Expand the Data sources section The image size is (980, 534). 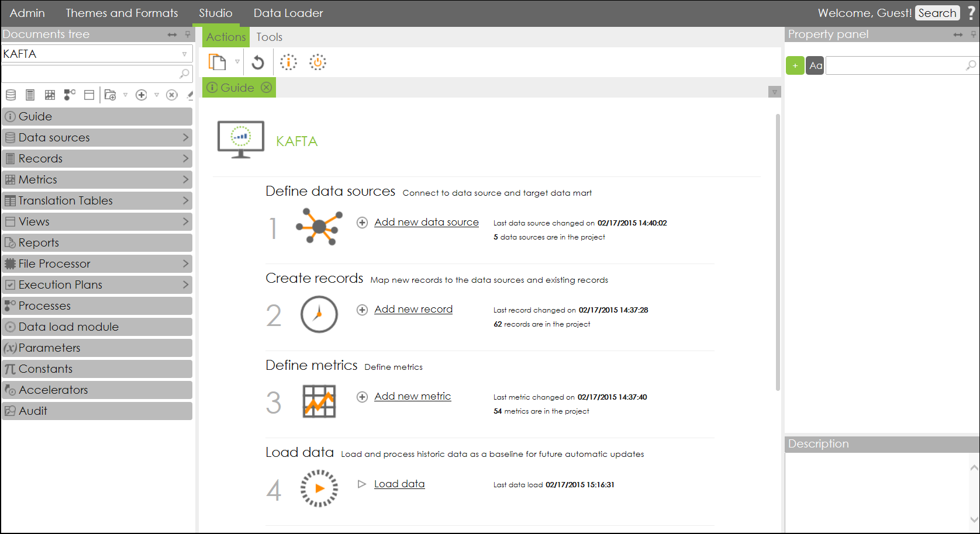(185, 137)
